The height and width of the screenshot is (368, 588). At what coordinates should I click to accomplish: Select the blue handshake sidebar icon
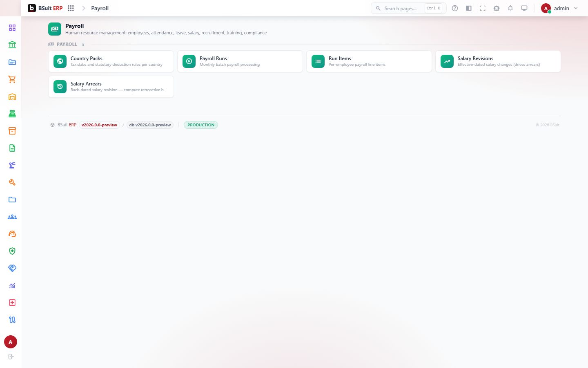click(x=12, y=268)
